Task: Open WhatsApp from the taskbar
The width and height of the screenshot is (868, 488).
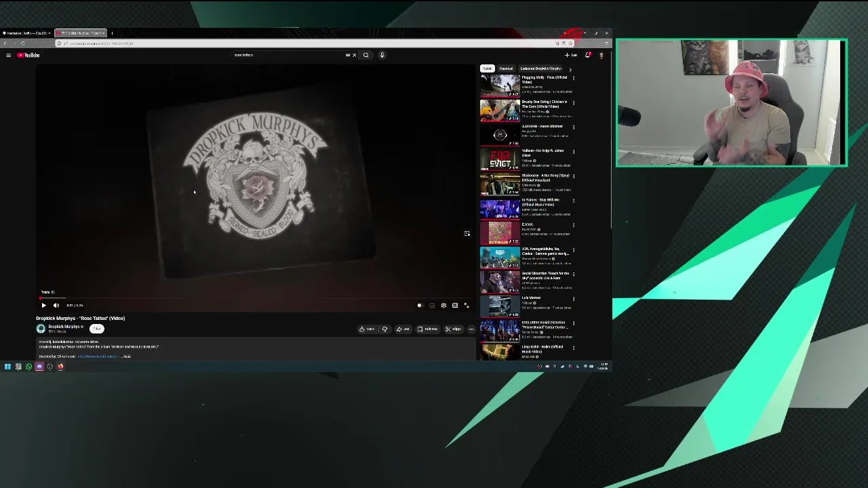Action: point(28,367)
